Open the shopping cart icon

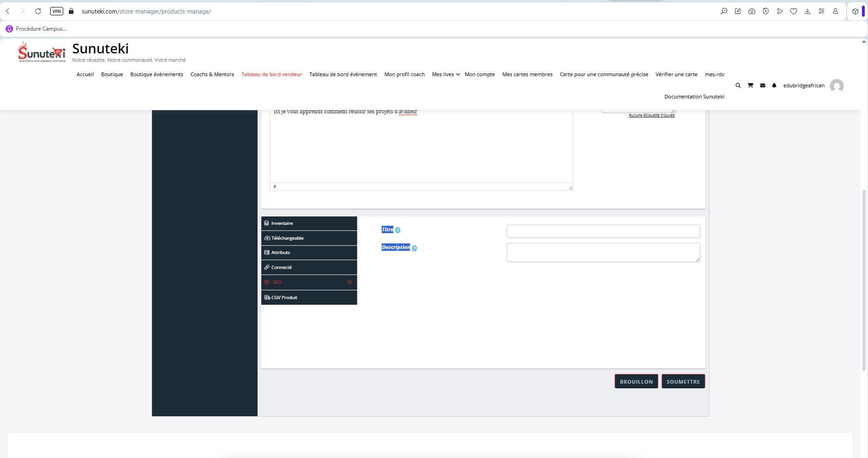pos(750,85)
